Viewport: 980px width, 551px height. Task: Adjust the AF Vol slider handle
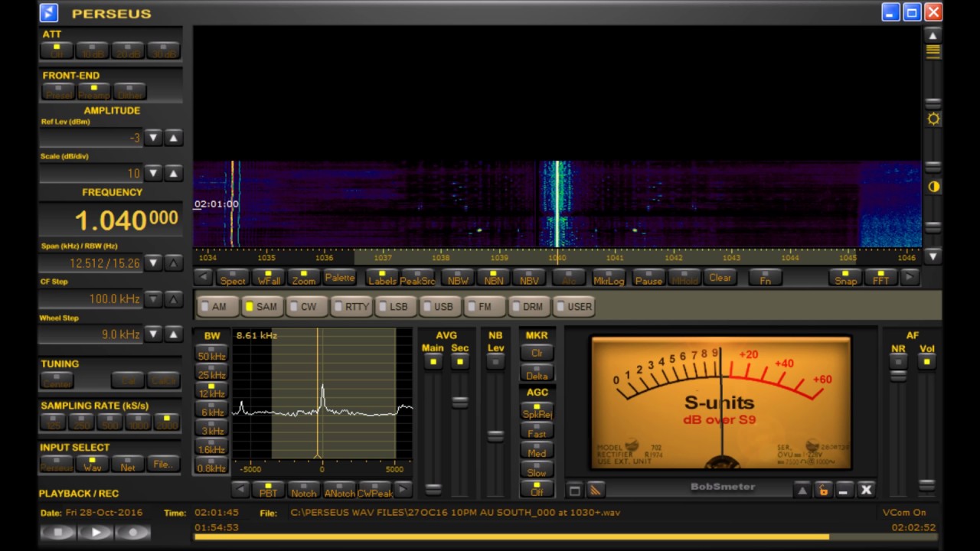(x=926, y=485)
